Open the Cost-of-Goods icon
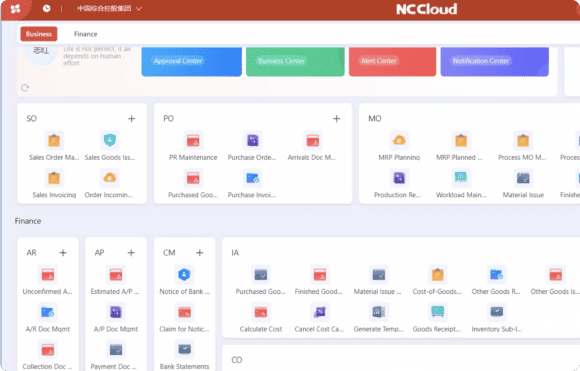This screenshot has height=371, width=580. tap(438, 275)
